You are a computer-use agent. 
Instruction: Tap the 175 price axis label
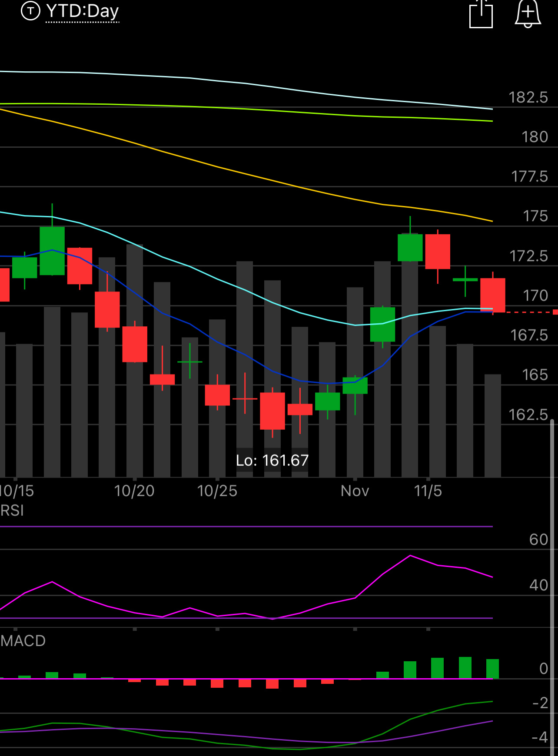click(x=535, y=216)
